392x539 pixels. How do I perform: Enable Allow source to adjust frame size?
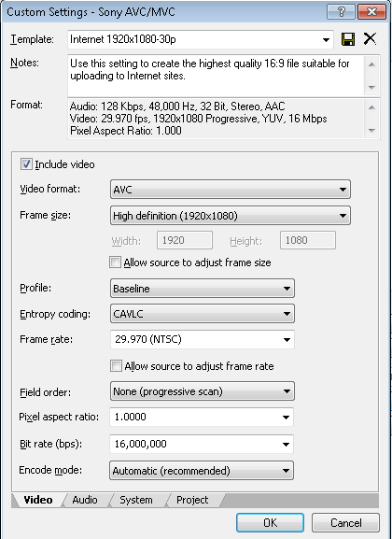coord(115,262)
